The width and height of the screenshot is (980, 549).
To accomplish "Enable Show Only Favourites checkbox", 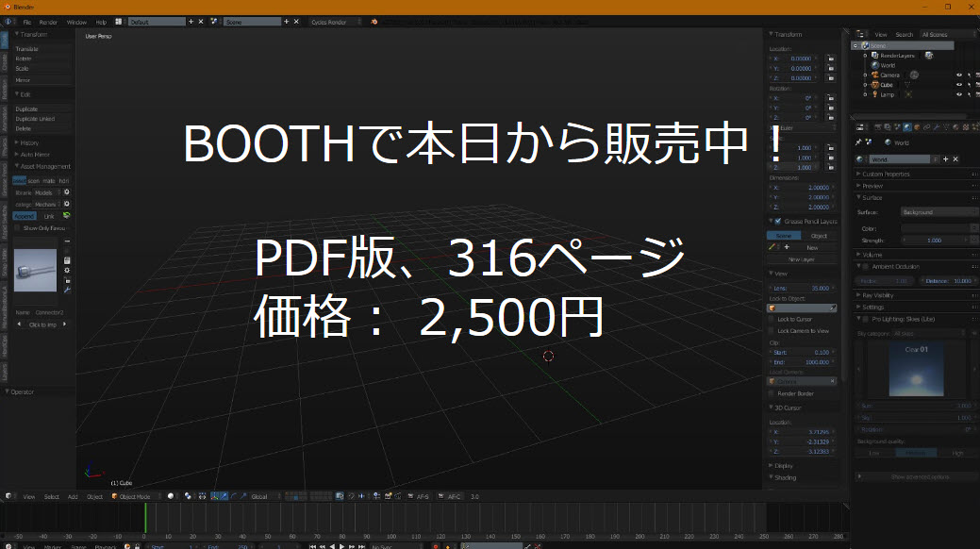I will point(17,228).
